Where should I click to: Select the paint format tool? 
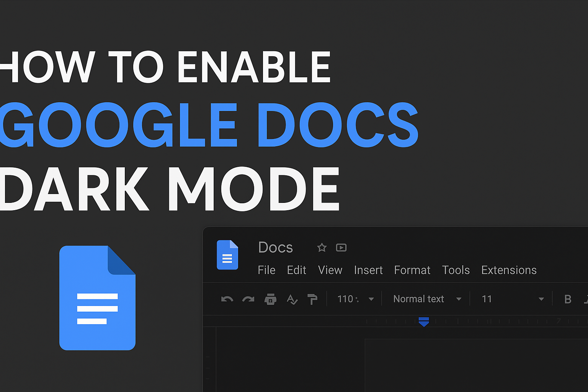pyautogui.click(x=313, y=299)
